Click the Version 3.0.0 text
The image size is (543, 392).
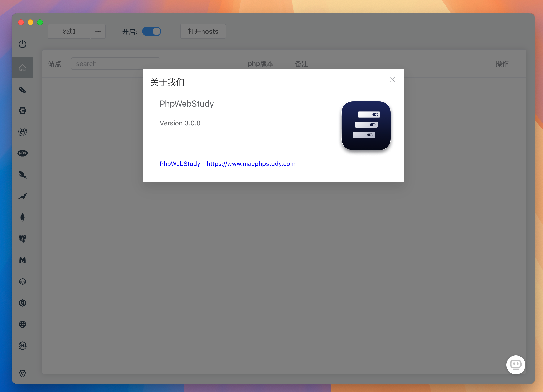[x=180, y=123]
